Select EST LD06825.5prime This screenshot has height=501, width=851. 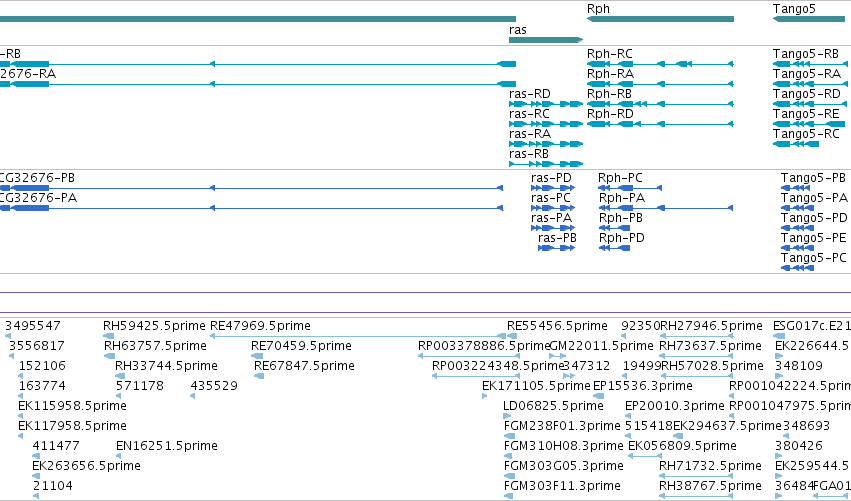(x=553, y=407)
